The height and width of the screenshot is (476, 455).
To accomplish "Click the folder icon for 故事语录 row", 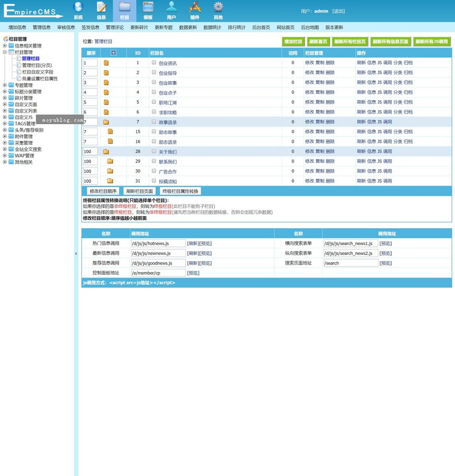I will (106, 122).
